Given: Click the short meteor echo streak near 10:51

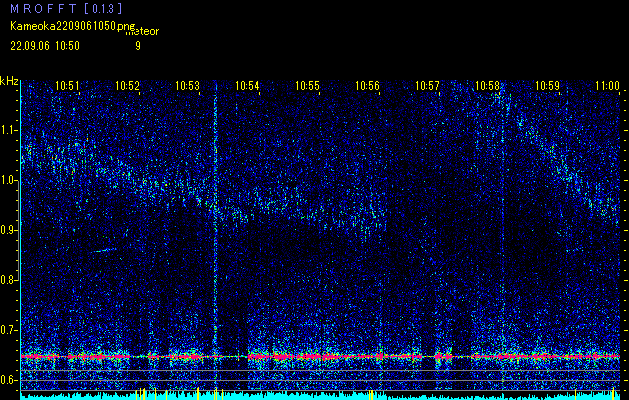Looking at the screenshot, I should (x=104, y=250).
